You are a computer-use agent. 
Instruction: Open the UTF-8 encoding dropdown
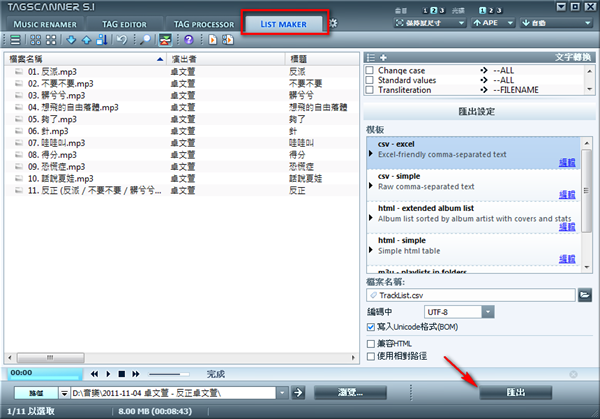487,312
